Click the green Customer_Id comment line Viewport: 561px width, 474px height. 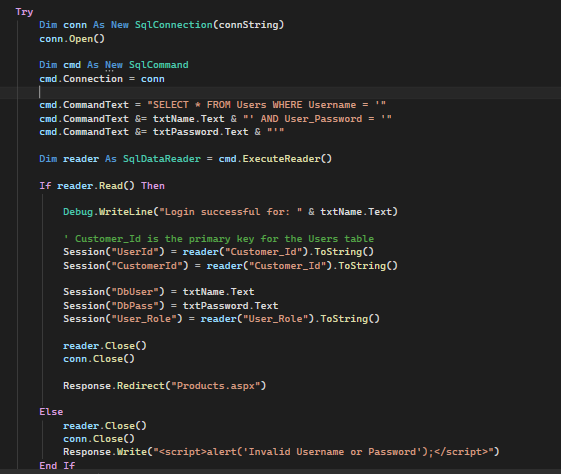[219, 239]
